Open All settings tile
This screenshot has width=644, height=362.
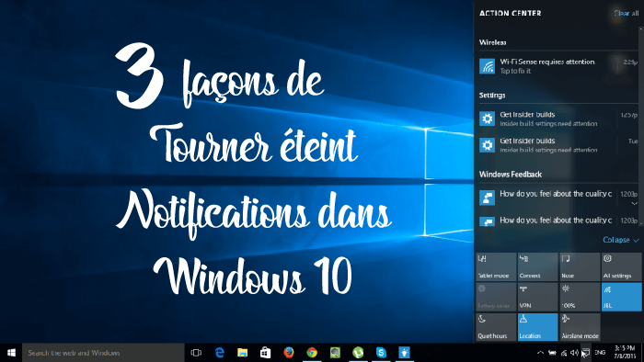(x=621, y=266)
